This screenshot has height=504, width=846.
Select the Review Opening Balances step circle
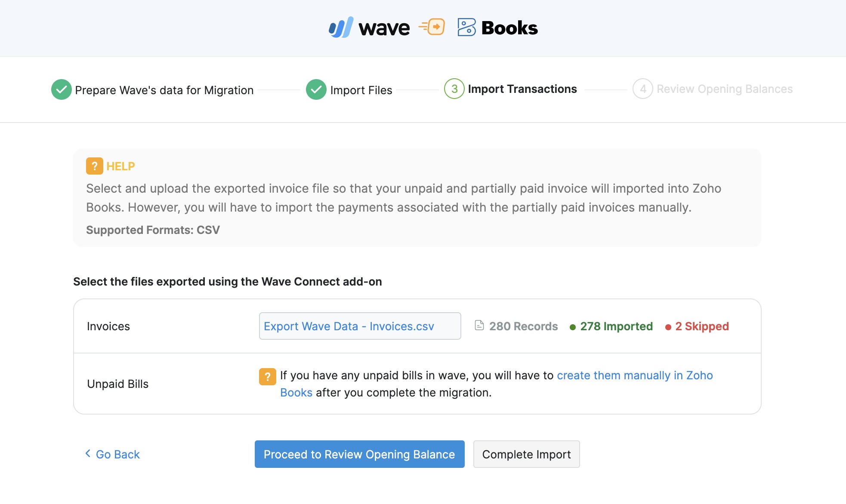[643, 89]
